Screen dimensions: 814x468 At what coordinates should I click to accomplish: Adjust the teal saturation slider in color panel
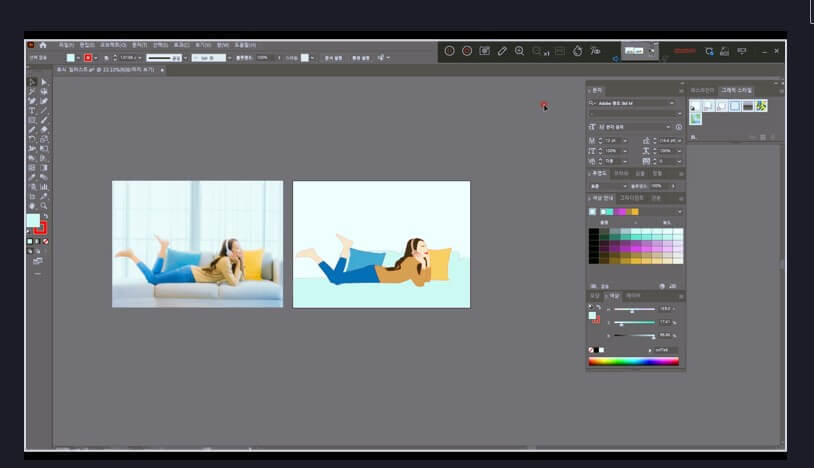click(x=634, y=323)
